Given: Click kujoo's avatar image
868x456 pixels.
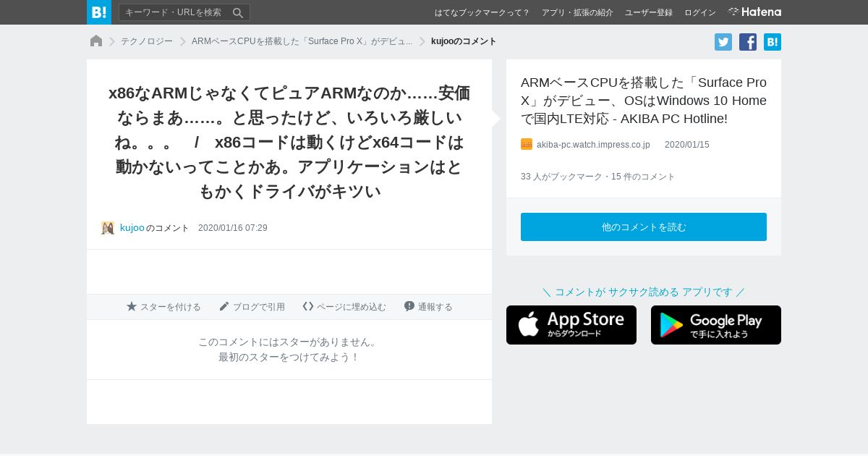Looking at the screenshot, I should (x=108, y=228).
